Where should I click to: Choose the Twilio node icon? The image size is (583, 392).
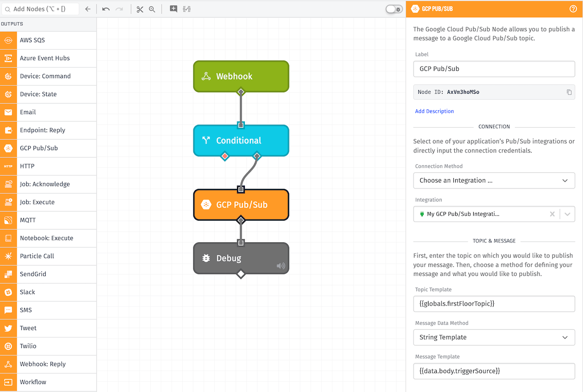coord(8,346)
